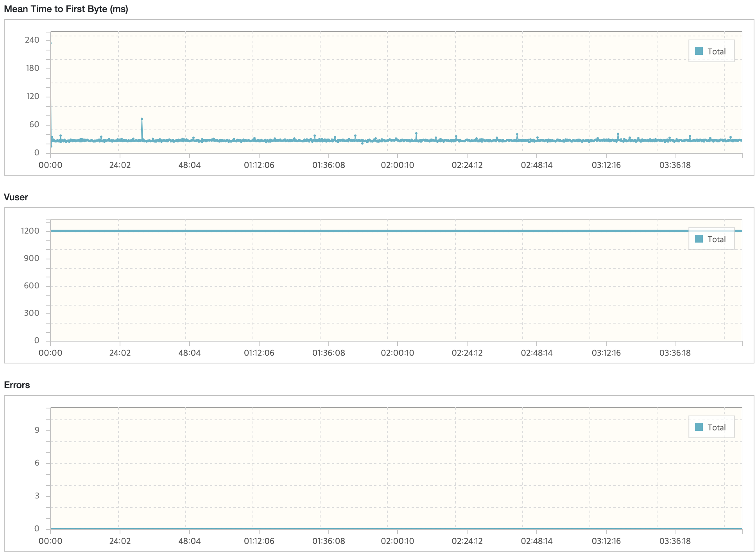Click the Vuser chart title
The image size is (756, 554).
[16, 197]
